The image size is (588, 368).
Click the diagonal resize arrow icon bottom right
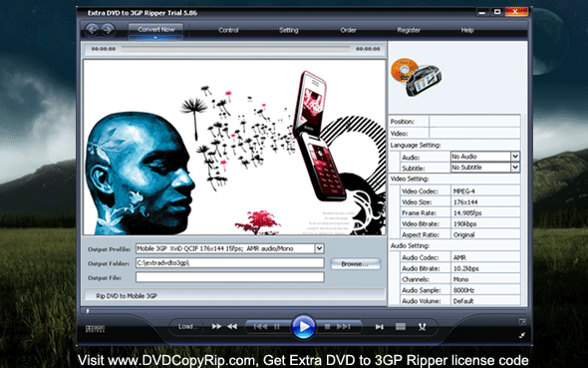[522, 335]
